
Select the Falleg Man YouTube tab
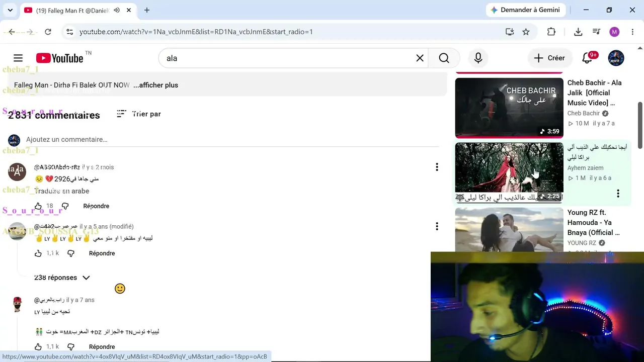[x=77, y=10]
